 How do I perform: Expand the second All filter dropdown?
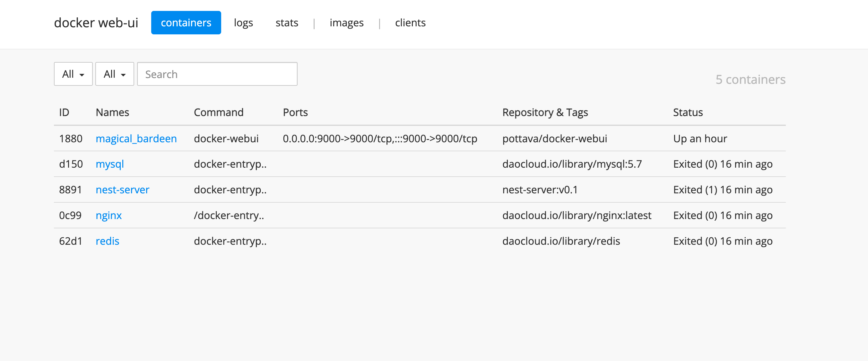point(115,74)
